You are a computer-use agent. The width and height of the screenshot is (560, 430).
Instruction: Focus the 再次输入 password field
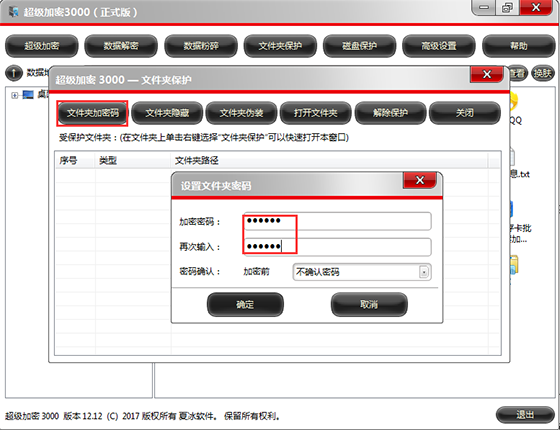point(337,247)
